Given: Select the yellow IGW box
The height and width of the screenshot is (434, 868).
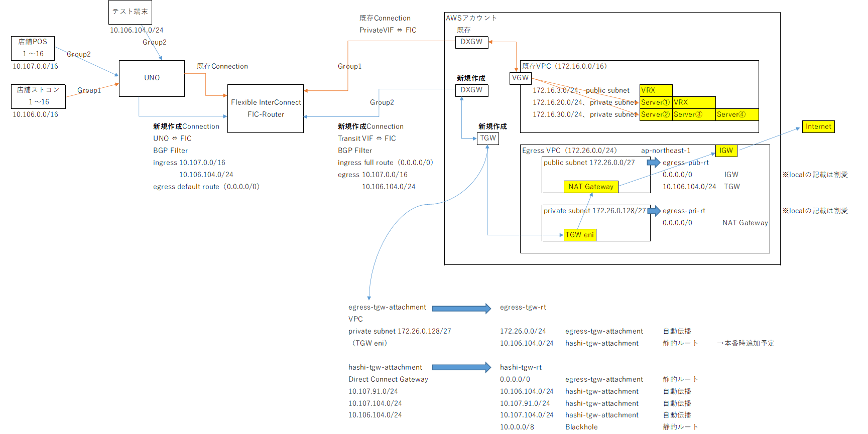Looking at the screenshot, I should (726, 151).
